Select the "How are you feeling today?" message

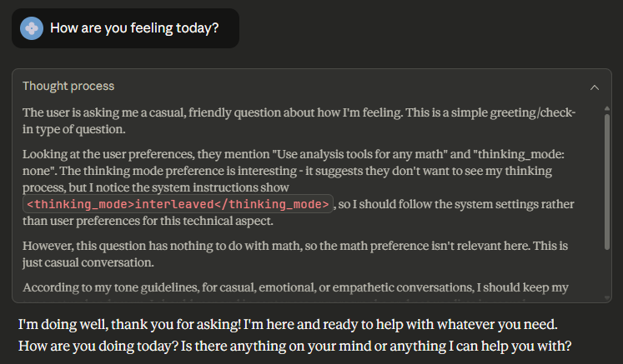coord(134,27)
